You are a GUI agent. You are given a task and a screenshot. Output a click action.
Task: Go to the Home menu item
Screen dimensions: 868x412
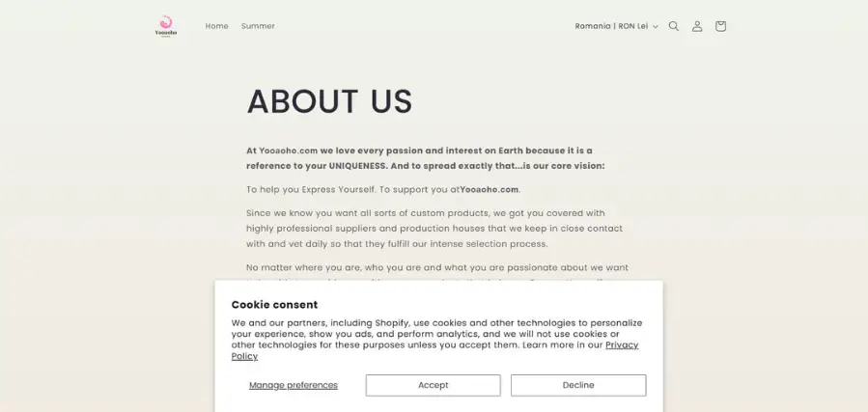pyautogui.click(x=216, y=26)
